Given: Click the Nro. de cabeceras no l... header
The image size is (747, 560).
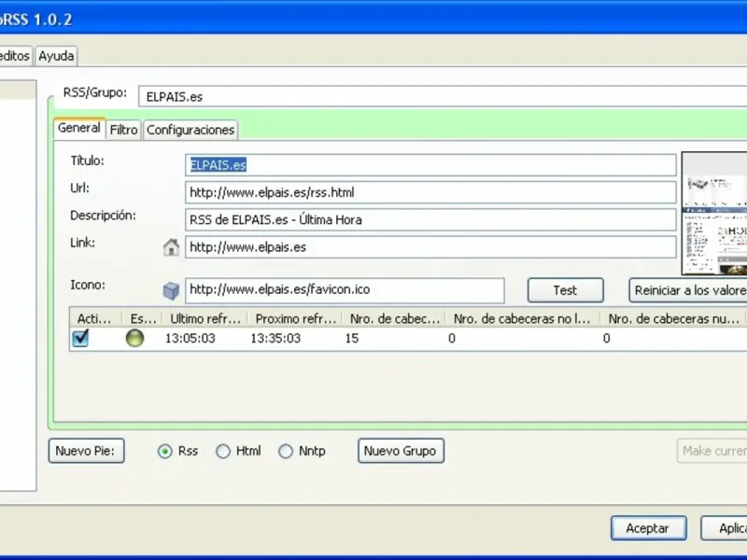Looking at the screenshot, I should (523, 318).
